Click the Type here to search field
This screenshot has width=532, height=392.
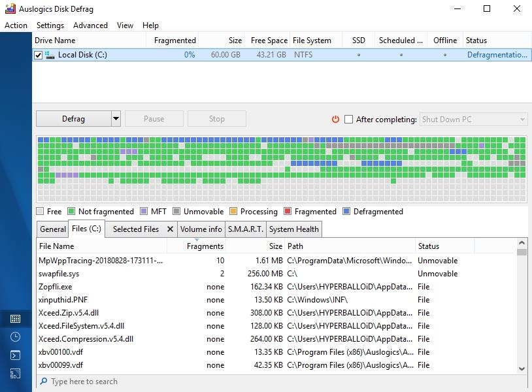pyautogui.click(x=282, y=382)
